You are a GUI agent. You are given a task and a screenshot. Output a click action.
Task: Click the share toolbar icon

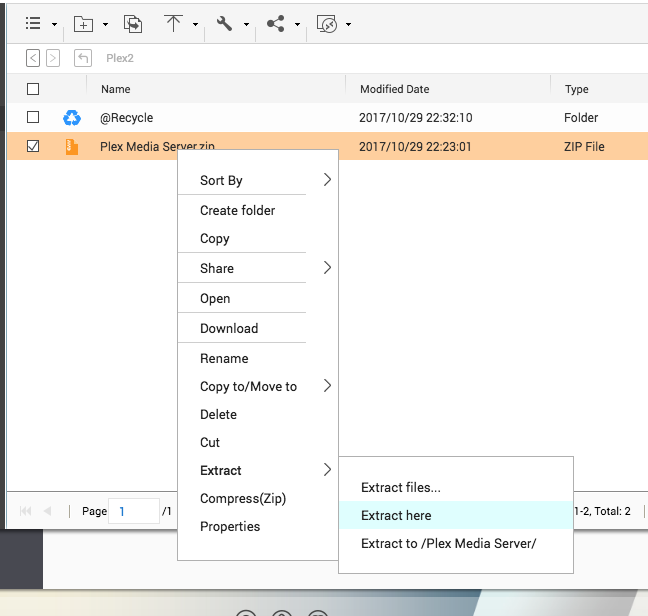(x=276, y=24)
